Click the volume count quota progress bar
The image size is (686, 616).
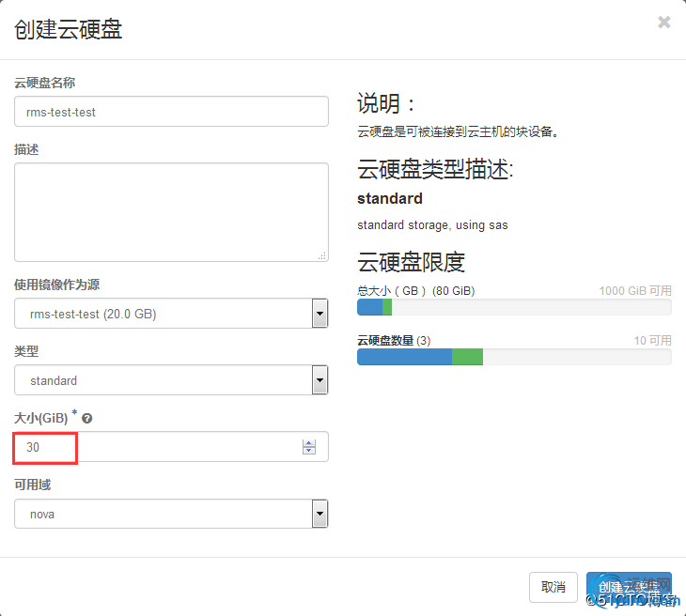point(514,357)
